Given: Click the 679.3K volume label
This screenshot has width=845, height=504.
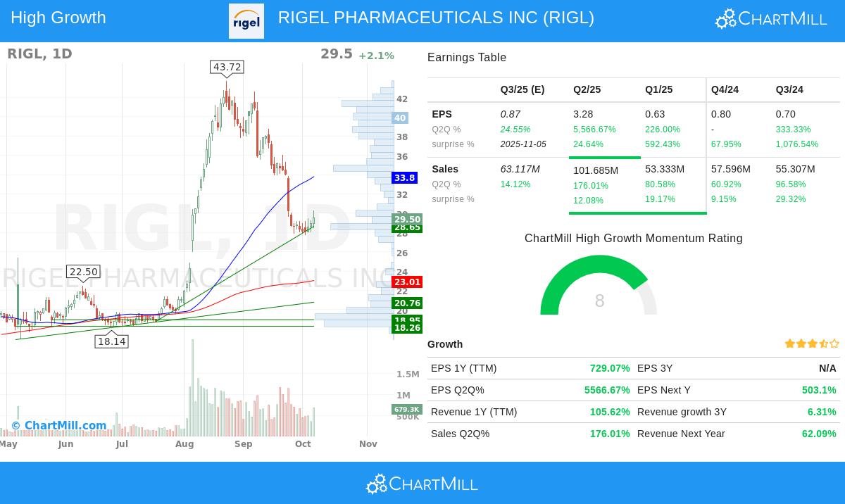Looking at the screenshot, I should pos(406,410).
